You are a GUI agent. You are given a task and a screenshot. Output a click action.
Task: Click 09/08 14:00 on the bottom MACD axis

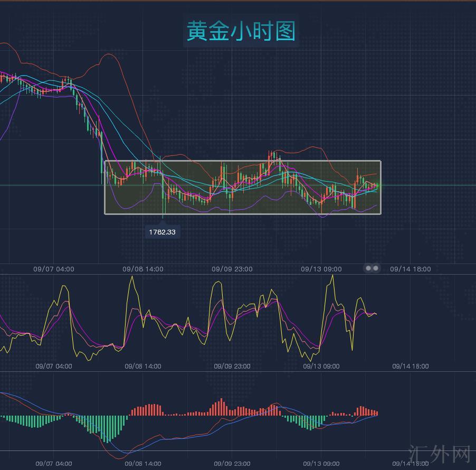(x=143, y=464)
